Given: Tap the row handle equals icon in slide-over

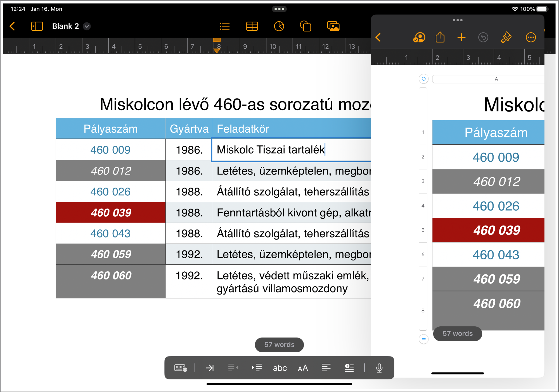Looking at the screenshot, I should (x=423, y=339).
